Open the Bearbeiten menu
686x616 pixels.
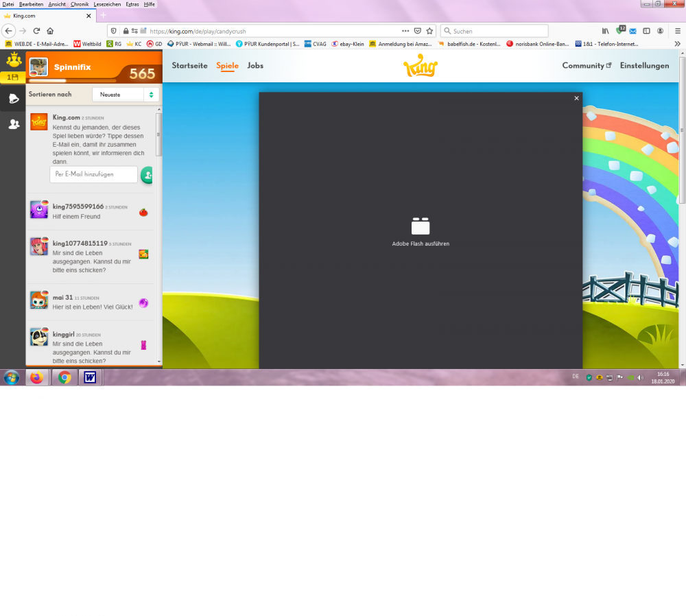pyautogui.click(x=31, y=4)
